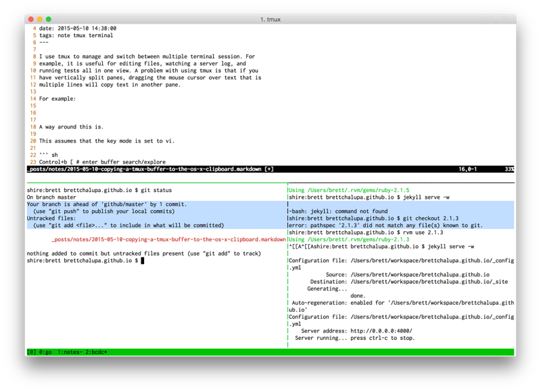Click 'nothing added to commit' line
This screenshot has height=392, width=541.
[x=144, y=253]
